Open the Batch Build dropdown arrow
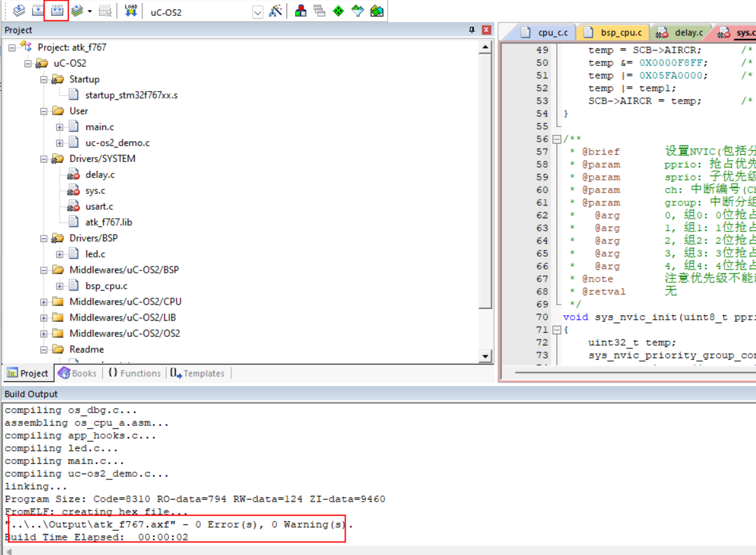Viewport: 756px width, 555px height. coord(90,11)
